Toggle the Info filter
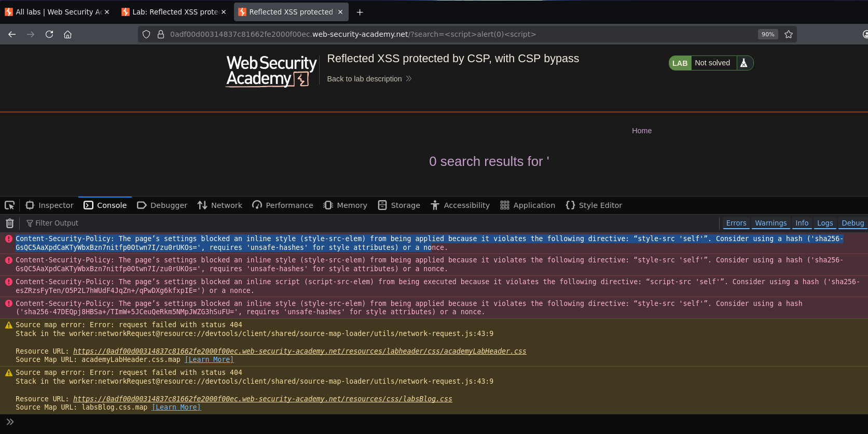868x434 pixels. (802, 223)
